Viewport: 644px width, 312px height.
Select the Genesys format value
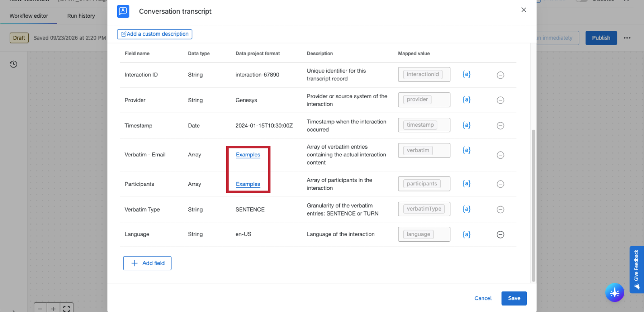click(x=246, y=100)
